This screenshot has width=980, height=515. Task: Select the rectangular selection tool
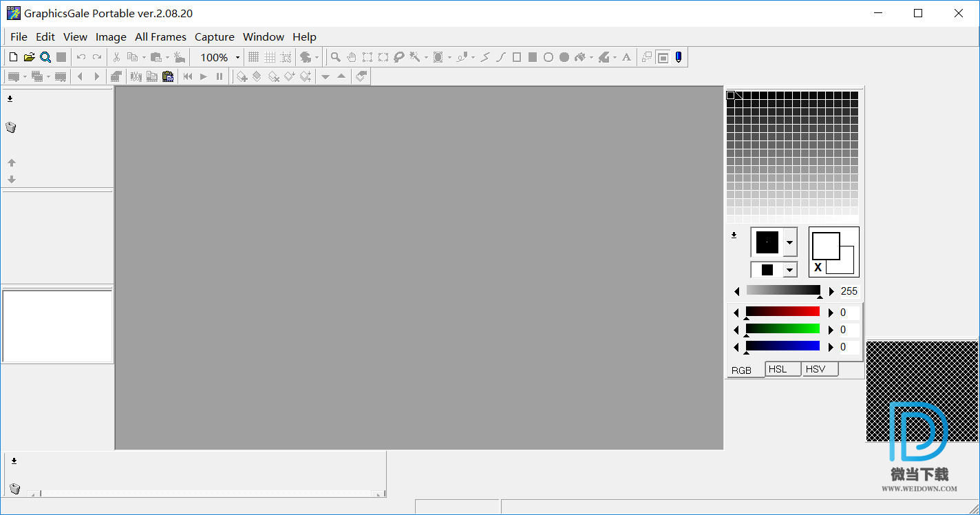tap(367, 57)
